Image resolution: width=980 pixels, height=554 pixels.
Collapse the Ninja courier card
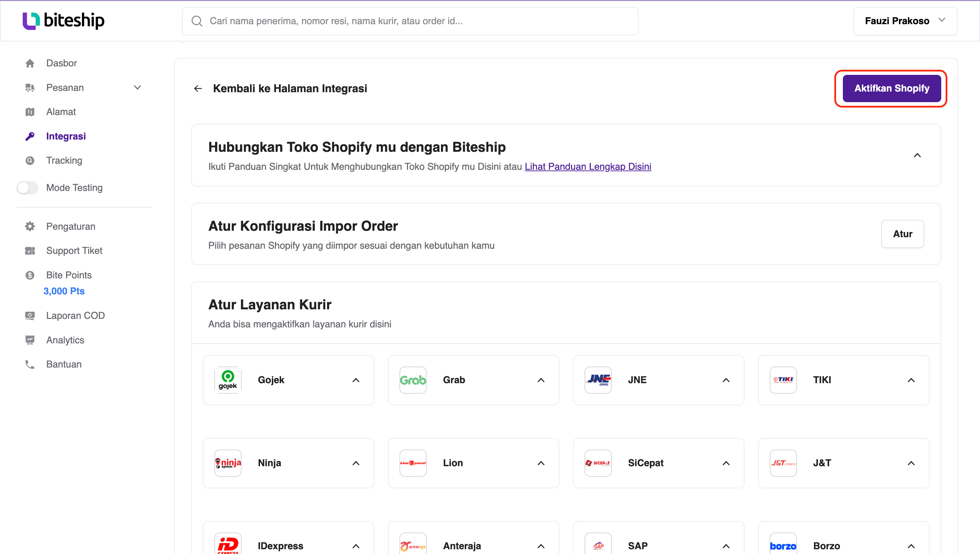pyautogui.click(x=356, y=463)
